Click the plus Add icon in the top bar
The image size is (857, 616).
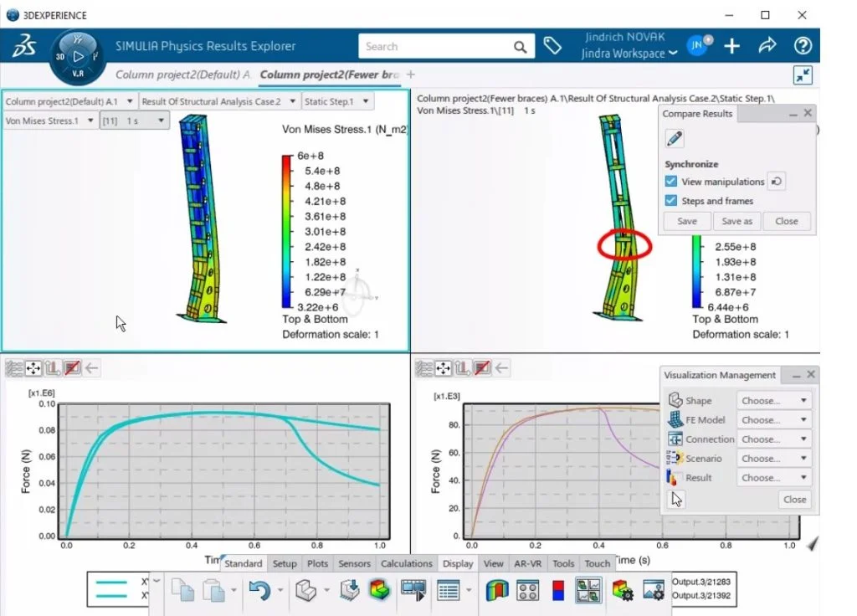732,46
